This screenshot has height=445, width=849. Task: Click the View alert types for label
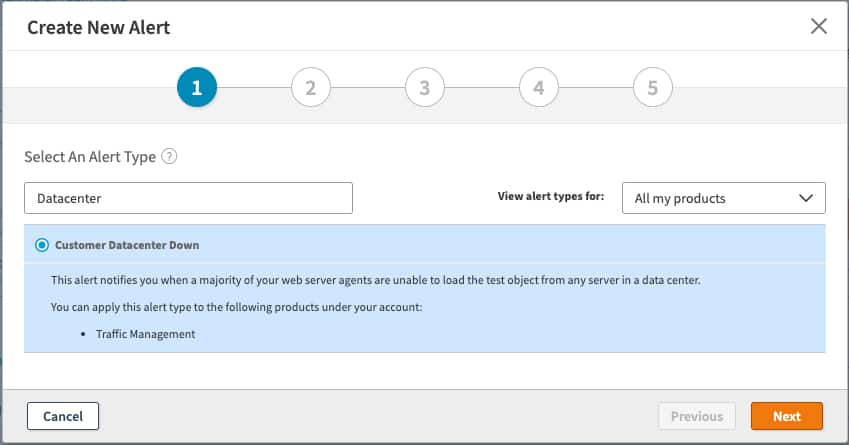coord(550,197)
